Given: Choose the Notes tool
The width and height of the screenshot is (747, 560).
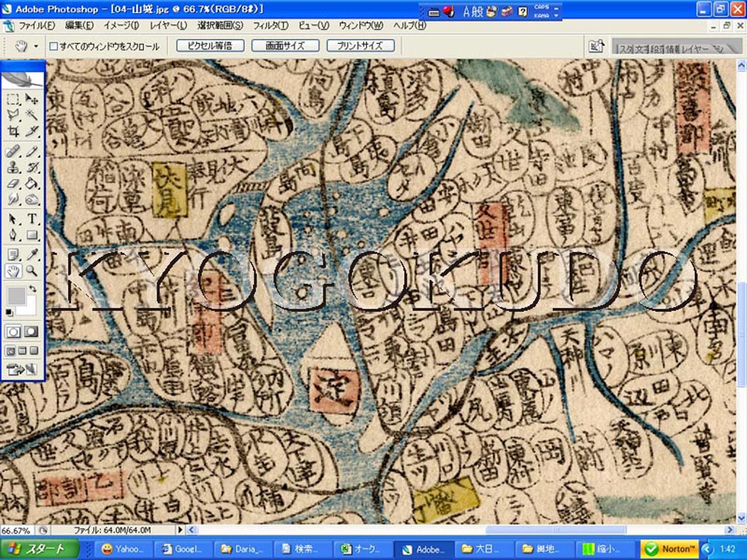Looking at the screenshot, I should 13,255.
